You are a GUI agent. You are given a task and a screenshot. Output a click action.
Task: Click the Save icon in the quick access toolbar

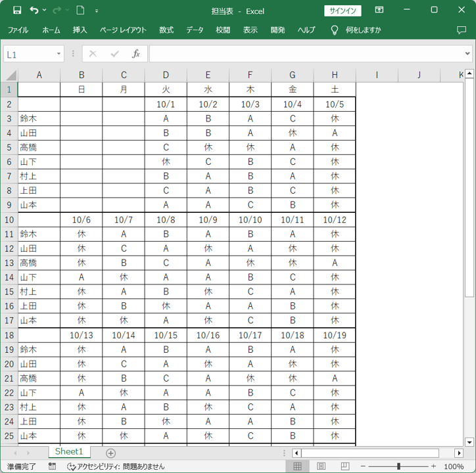tap(17, 11)
